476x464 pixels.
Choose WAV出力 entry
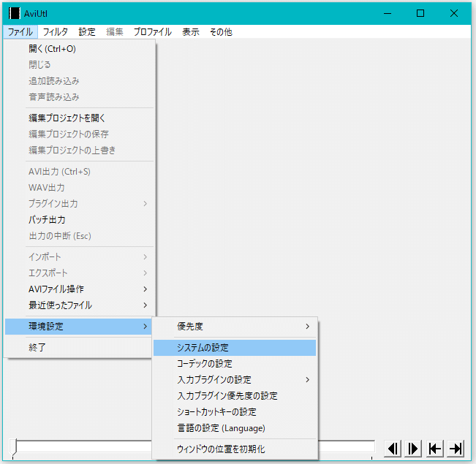(x=79, y=188)
